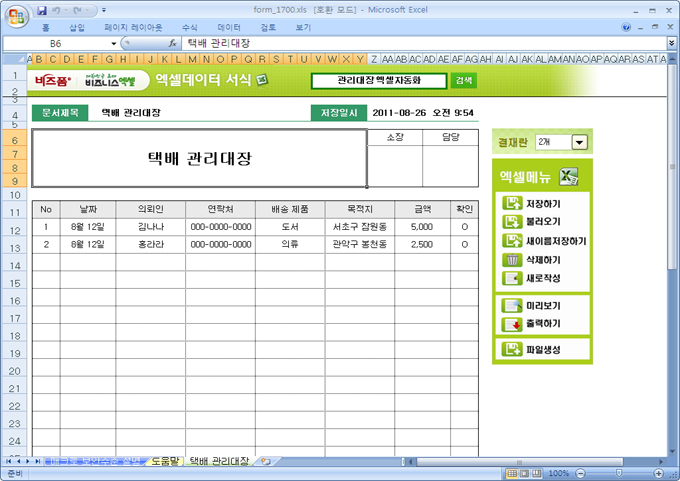680x481 pixels.
Task: Open the 데이터 ribbon tab
Action: (229, 28)
